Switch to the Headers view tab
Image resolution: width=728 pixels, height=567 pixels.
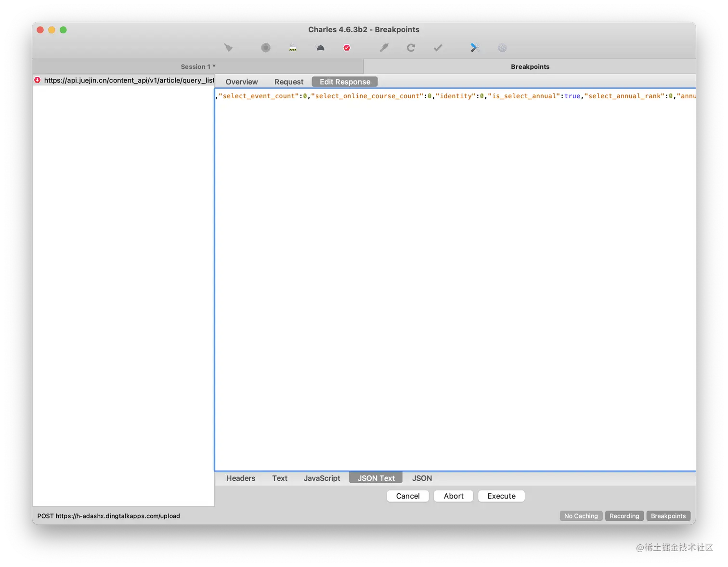pos(241,478)
